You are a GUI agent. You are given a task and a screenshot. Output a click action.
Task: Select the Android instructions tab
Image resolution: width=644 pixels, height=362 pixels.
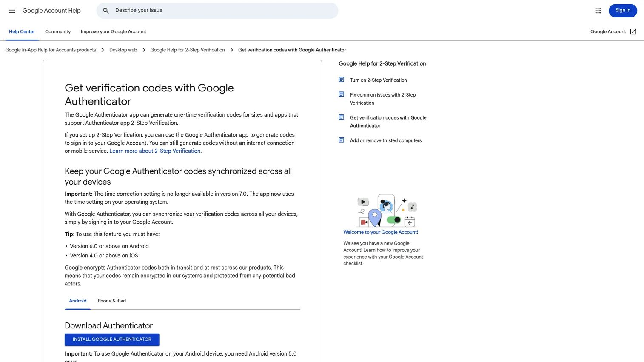coord(78,301)
